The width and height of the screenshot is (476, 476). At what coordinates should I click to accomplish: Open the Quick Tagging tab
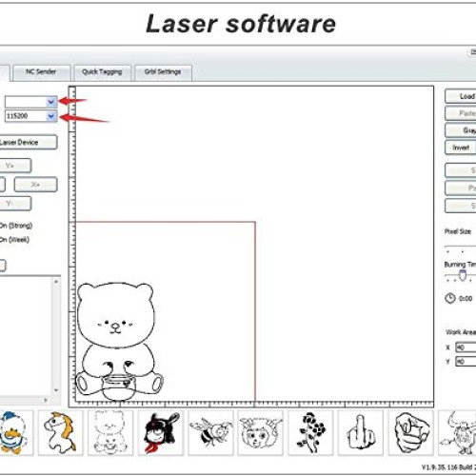coord(102,72)
